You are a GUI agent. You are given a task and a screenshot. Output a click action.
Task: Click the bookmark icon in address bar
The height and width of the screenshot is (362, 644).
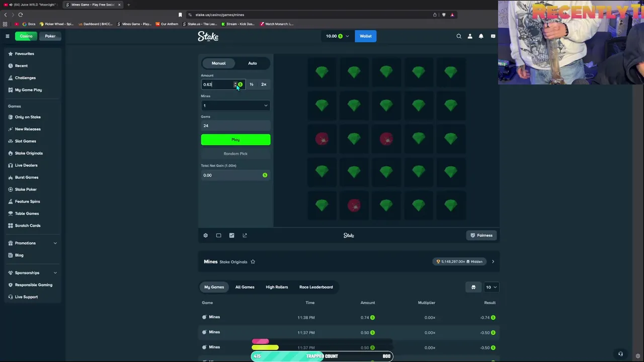[180, 15]
